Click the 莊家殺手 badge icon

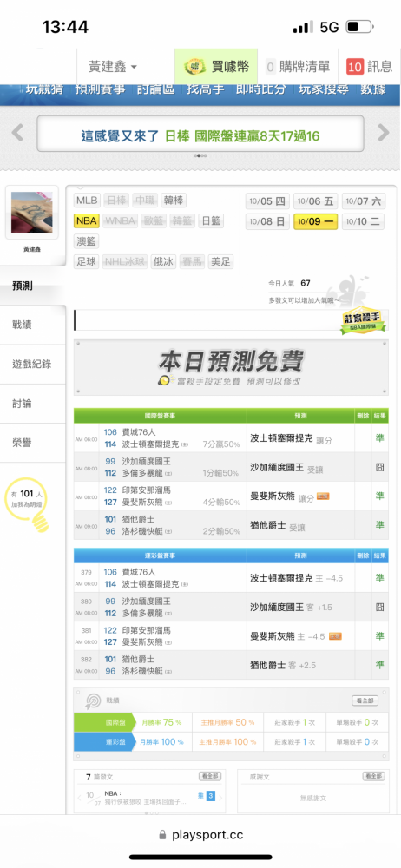361,320
